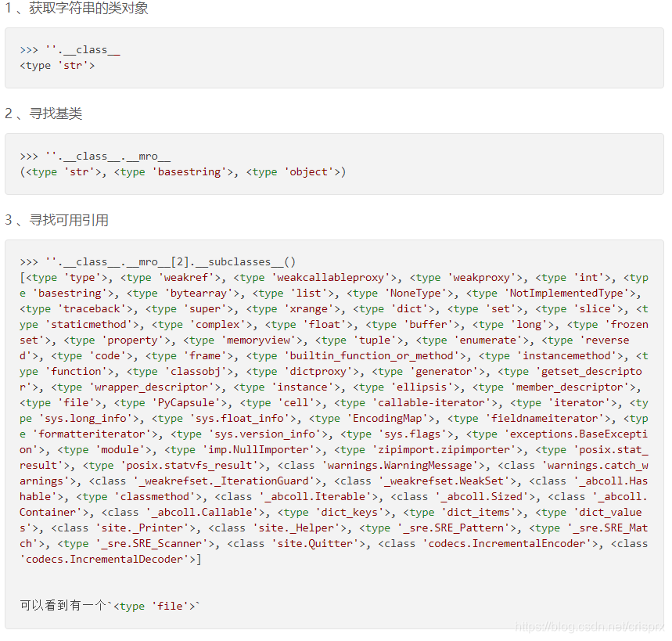Click <type 'sys.version_info'> entry
The width and height of the screenshot is (672, 641).
click(249, 434)
